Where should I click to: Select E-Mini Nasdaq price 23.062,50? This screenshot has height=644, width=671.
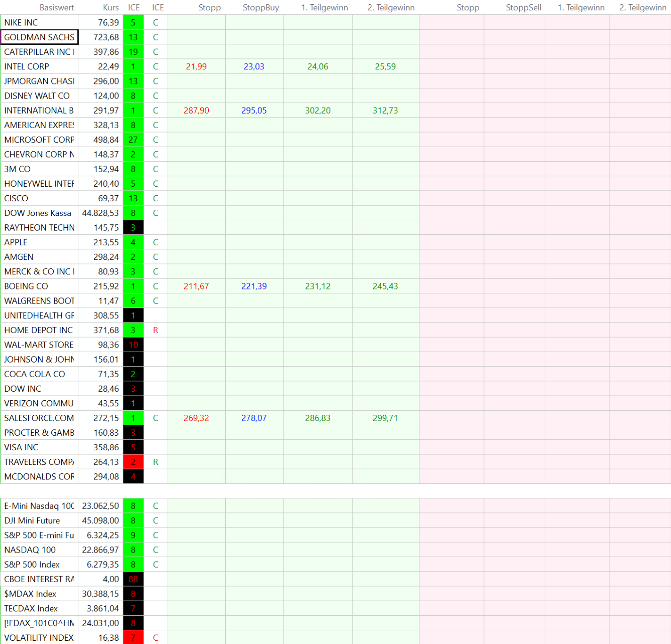[100, 506]
